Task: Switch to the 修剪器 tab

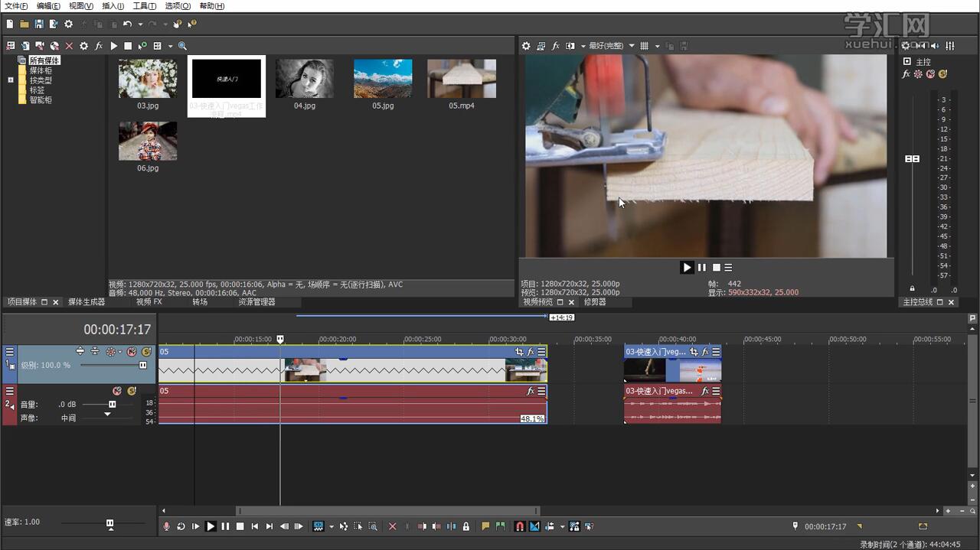Action: point(595,302)
